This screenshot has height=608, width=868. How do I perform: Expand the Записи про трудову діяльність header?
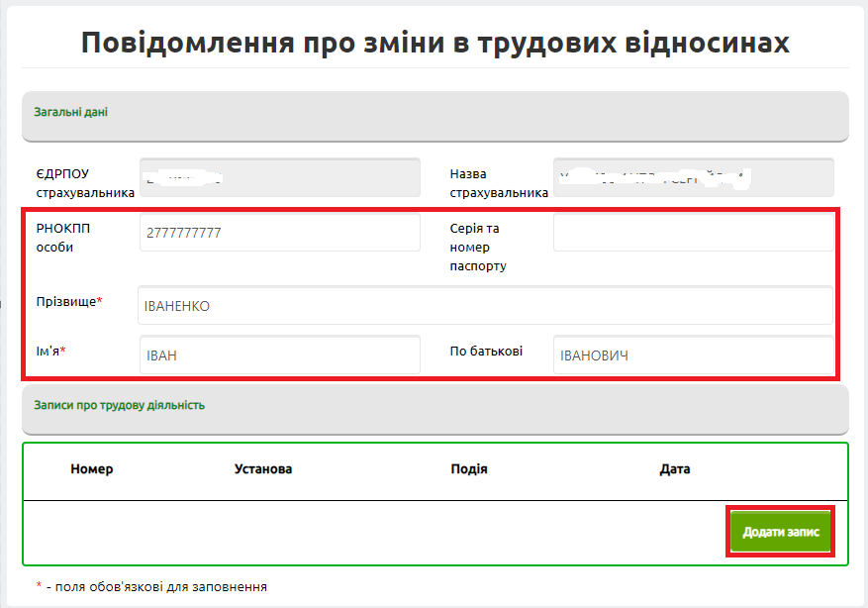click(434, 407)
